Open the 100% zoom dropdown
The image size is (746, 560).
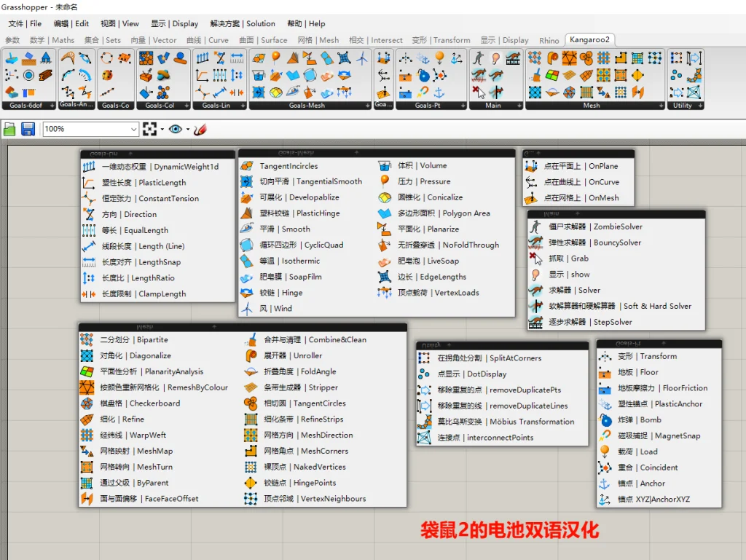point(133,130)
